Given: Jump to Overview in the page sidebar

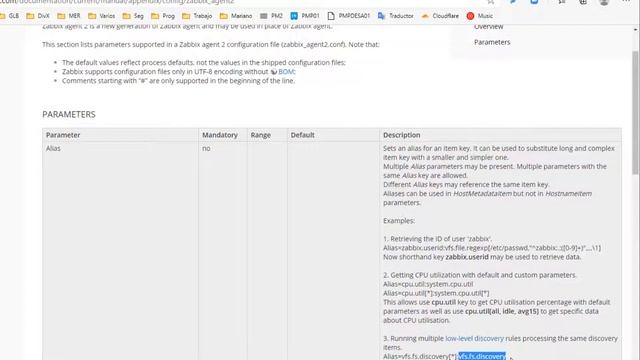Looking at the screenshot, I should [488, 27].
